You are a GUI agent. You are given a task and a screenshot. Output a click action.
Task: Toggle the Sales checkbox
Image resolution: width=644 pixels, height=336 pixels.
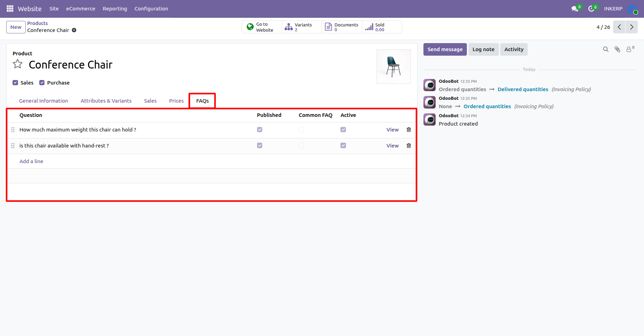pyautogui.click(x=15, y=83)
